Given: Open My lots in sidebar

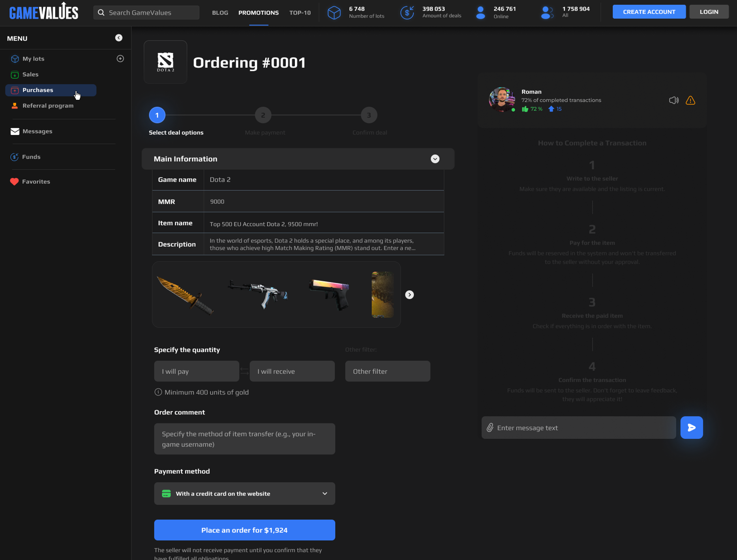Looking at the screenshot, I should (34, 58).
